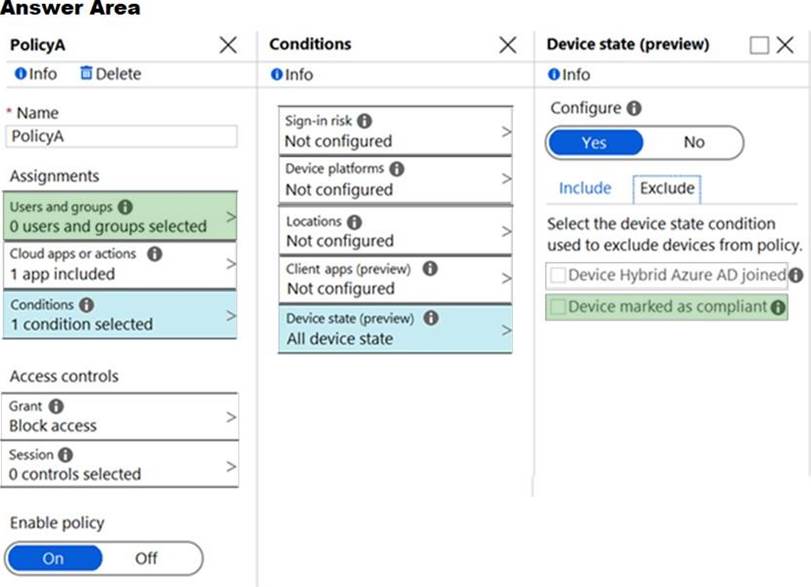
Task: Switch to the Include tab
Action: [x=585, y=188]
